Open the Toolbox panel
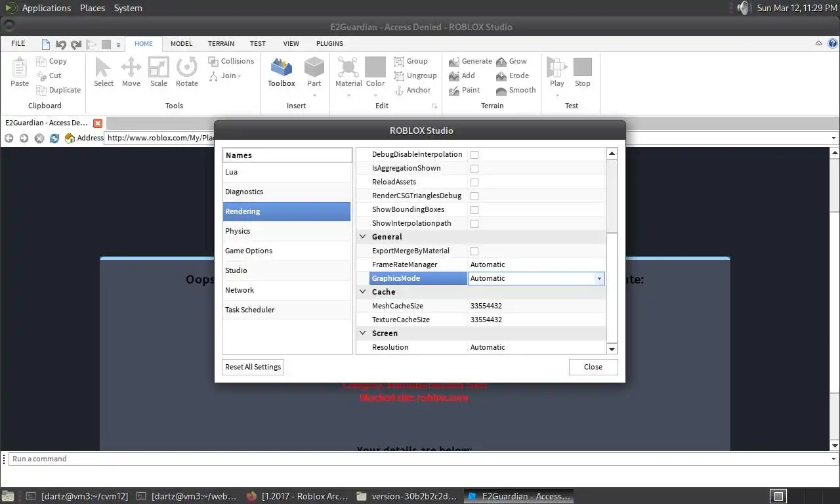Viewport: 840px width, 504px height. point(282,72)
